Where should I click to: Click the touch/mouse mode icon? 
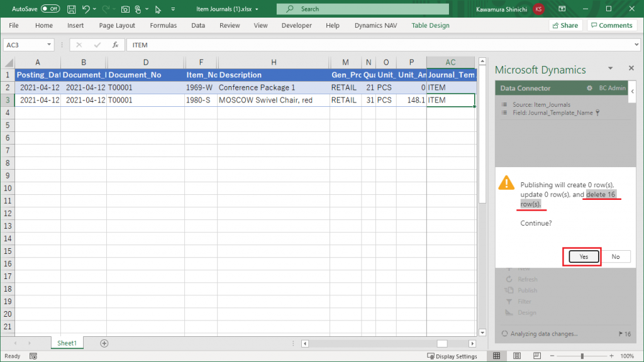pos(138,9)
